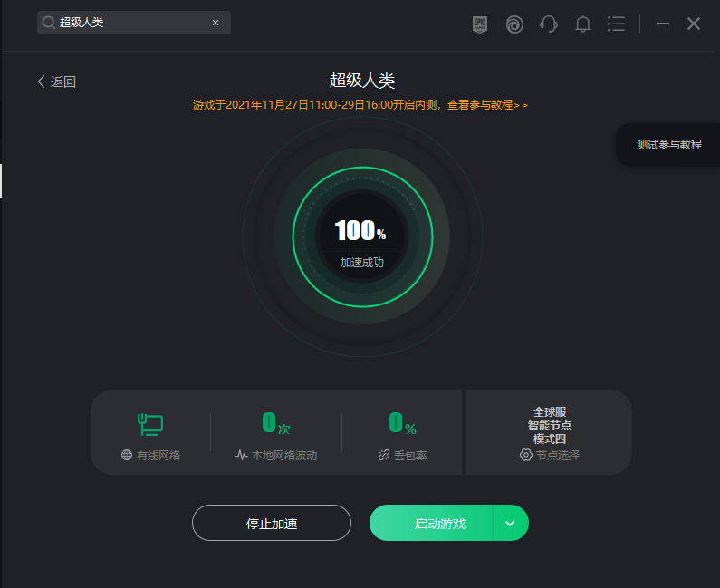Open the Ubisoft swirl icon
The height and width of the screenshot is (588, 720).
coord(514,24)
